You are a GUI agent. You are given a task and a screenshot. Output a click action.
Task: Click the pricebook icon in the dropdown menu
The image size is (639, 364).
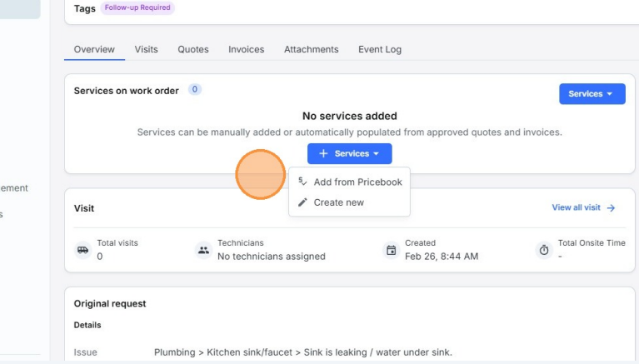tap(303, 182)
